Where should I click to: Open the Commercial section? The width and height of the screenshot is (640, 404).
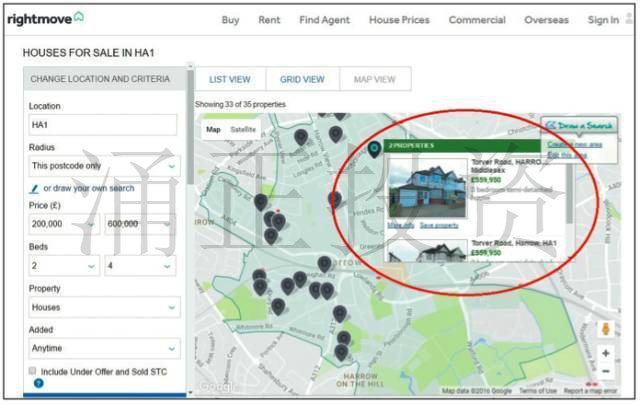477,20
